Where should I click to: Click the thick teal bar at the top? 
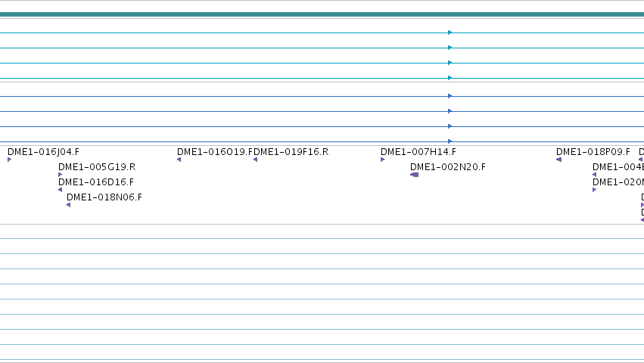pos(322,14)
